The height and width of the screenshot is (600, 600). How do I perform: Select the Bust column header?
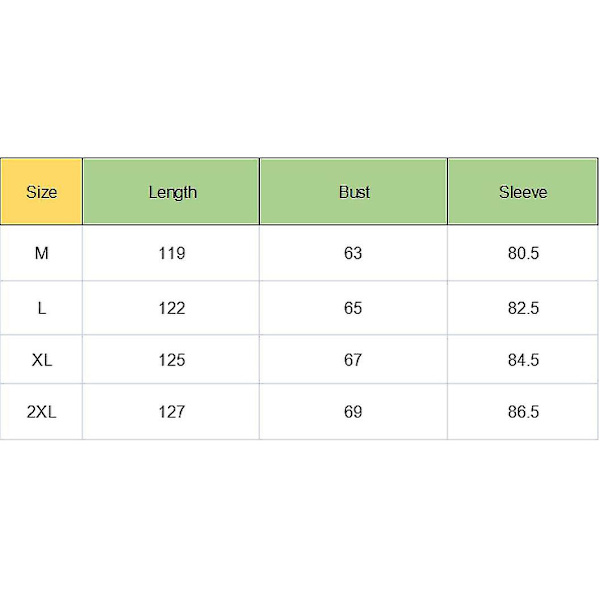click(354, 191)
